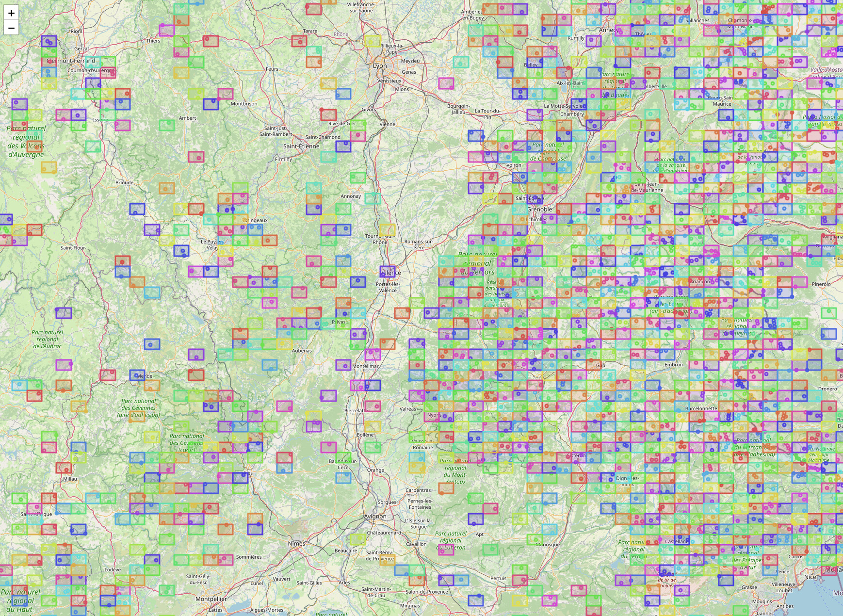Screen dimensions: 843x616
Task: Click the Aubenas town label
Action: (x=302, y=351)
